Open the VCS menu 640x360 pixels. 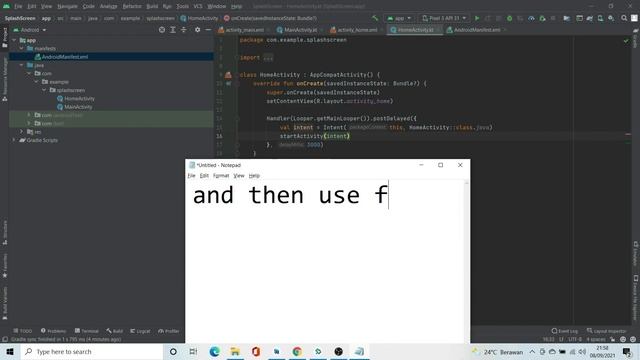click(198, 6)
